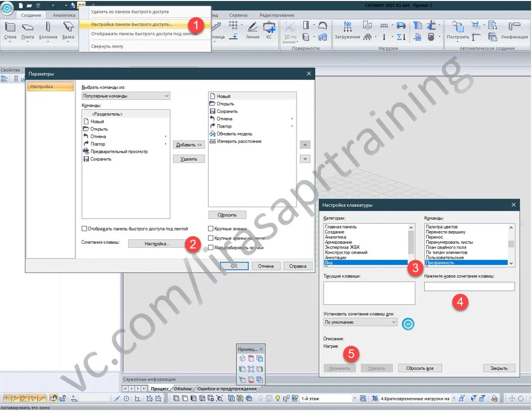
Task: Click the Сбросить button
Action: tap(227, 215)
